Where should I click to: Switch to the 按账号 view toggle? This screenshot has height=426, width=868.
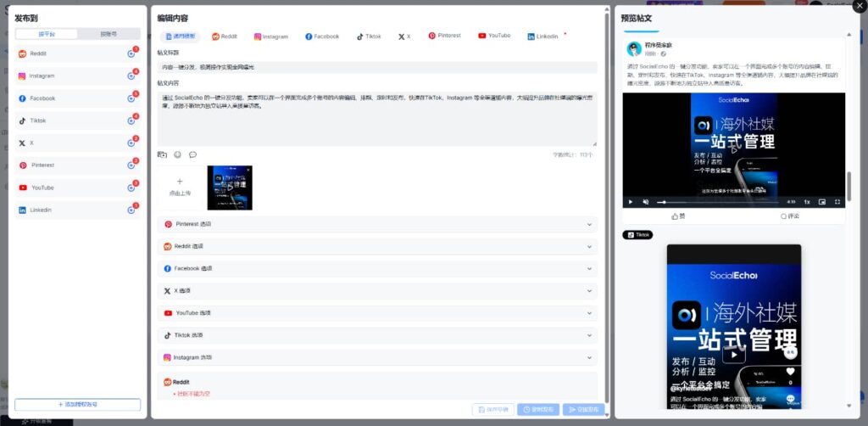click(108, 34)
